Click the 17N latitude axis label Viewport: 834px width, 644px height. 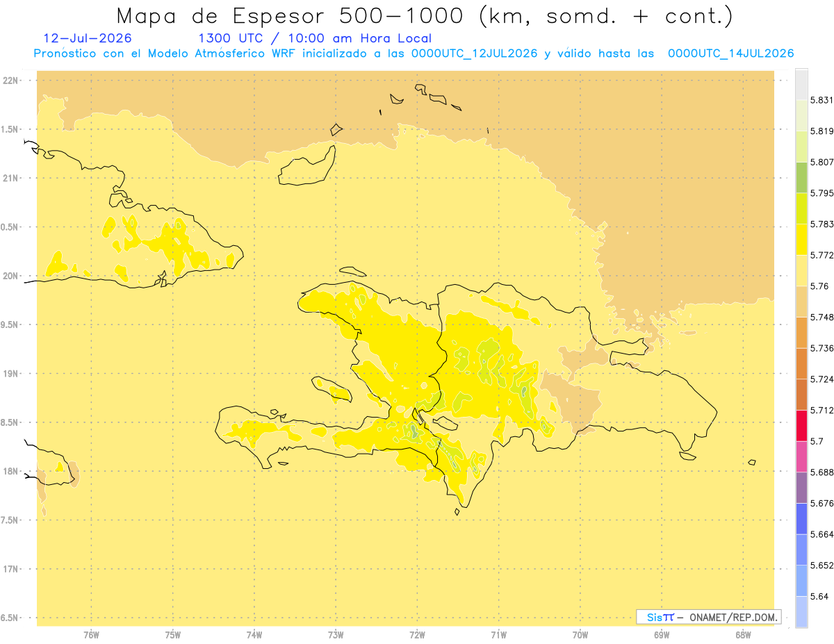11,570
